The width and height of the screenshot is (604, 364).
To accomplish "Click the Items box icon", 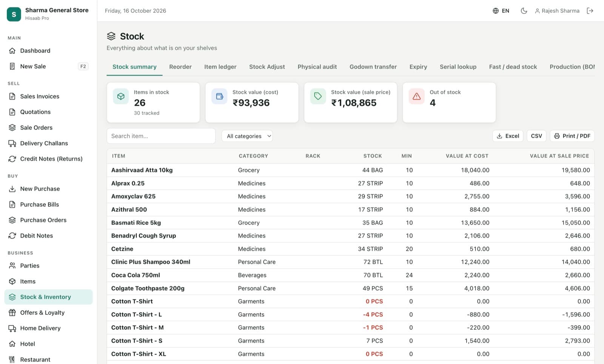I will coord(12,281).
